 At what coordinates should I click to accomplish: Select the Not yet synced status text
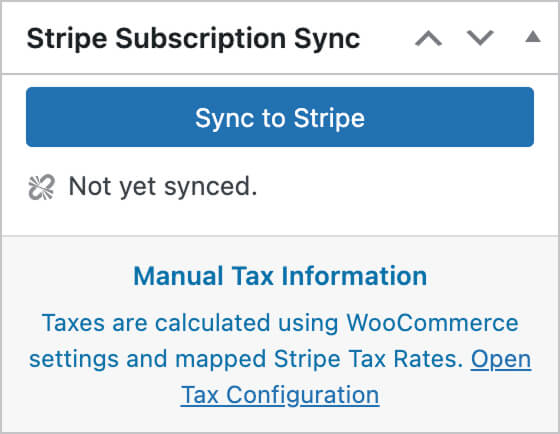[x=163, y=186]
